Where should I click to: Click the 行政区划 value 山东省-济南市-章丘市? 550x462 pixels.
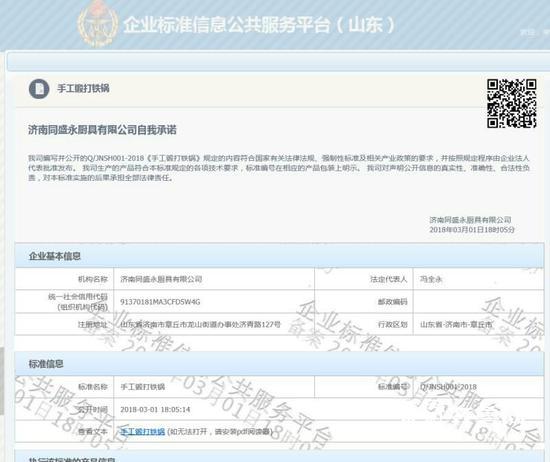click(x=456, y=324)
